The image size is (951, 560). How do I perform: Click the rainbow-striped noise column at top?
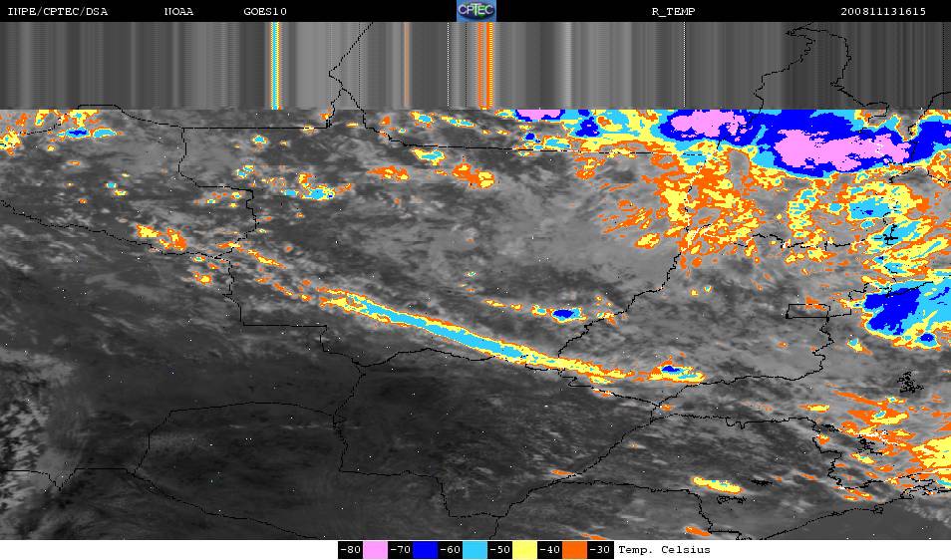click(276, 65)
